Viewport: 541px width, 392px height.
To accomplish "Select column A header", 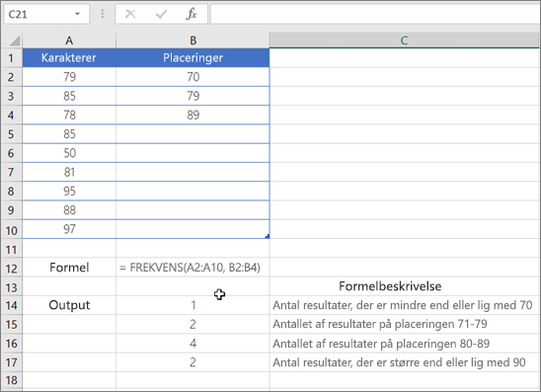I will tap(69, 40).
